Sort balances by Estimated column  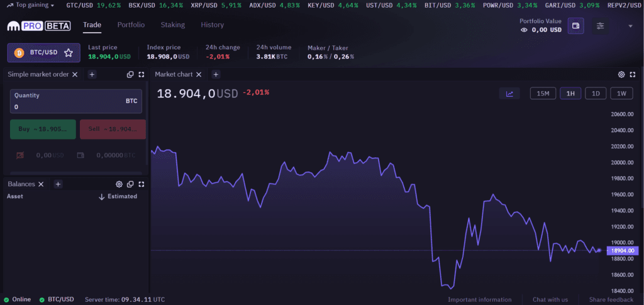tap(118, 196)
